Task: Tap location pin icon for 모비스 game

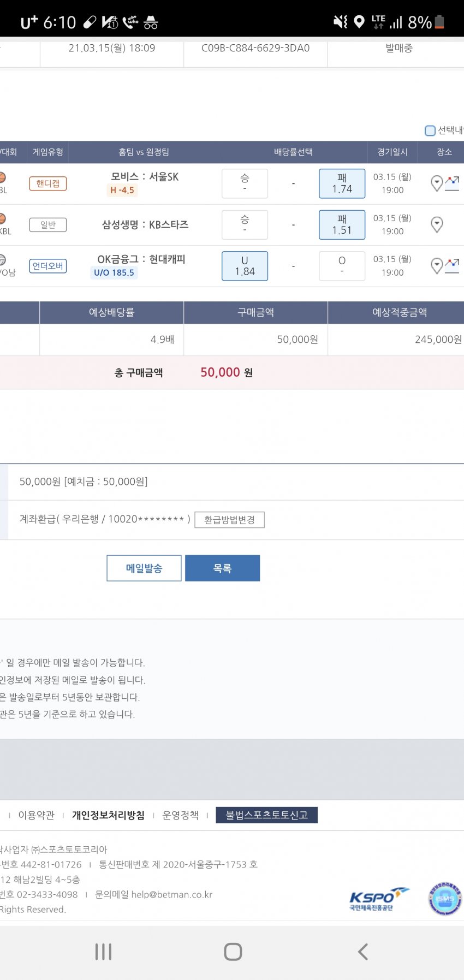Action: [437, 183]
